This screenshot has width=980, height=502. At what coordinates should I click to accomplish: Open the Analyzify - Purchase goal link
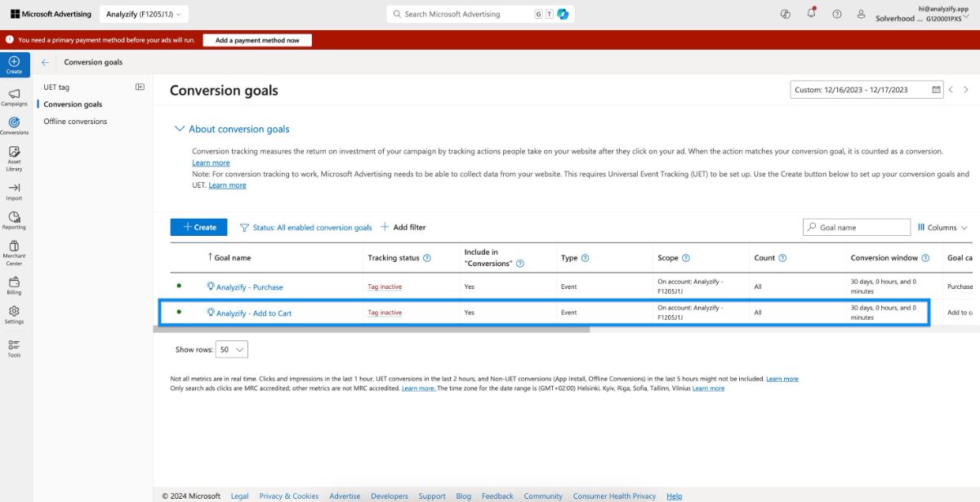250,287
